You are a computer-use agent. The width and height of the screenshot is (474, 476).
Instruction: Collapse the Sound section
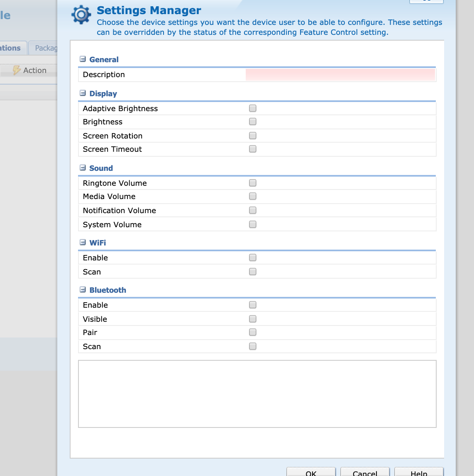pos(83,168)
